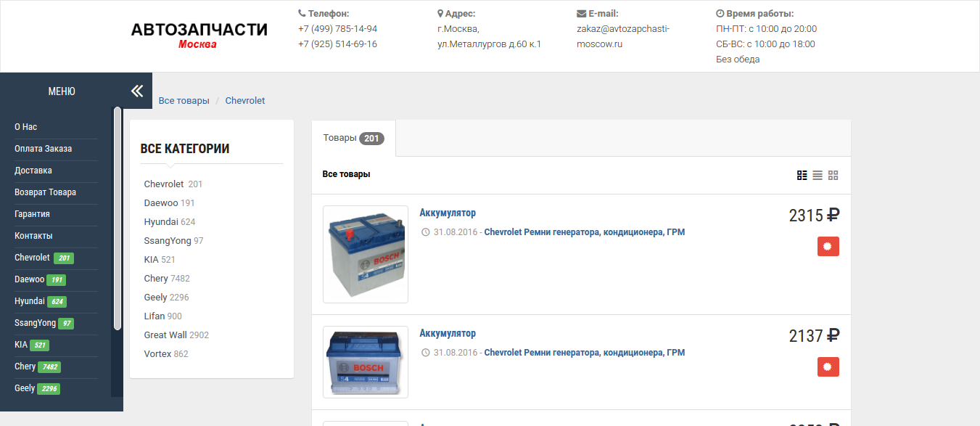Open the silver Bosch battery thumbnail

[x=366, y=254]
